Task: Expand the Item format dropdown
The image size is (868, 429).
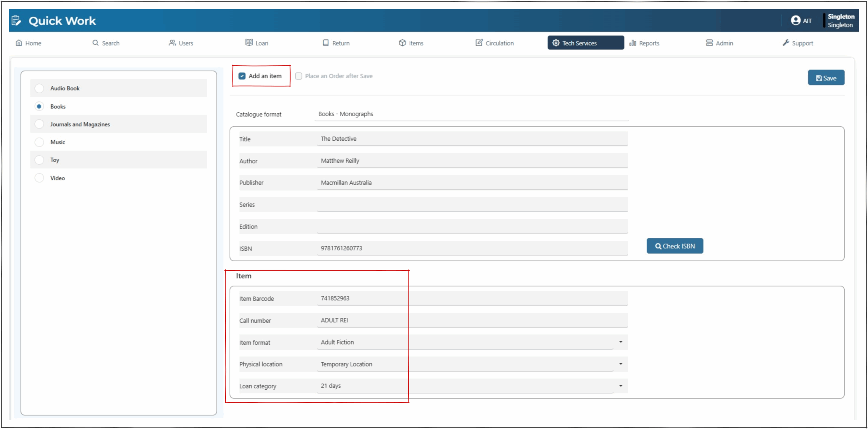Action: pos(620,342)
